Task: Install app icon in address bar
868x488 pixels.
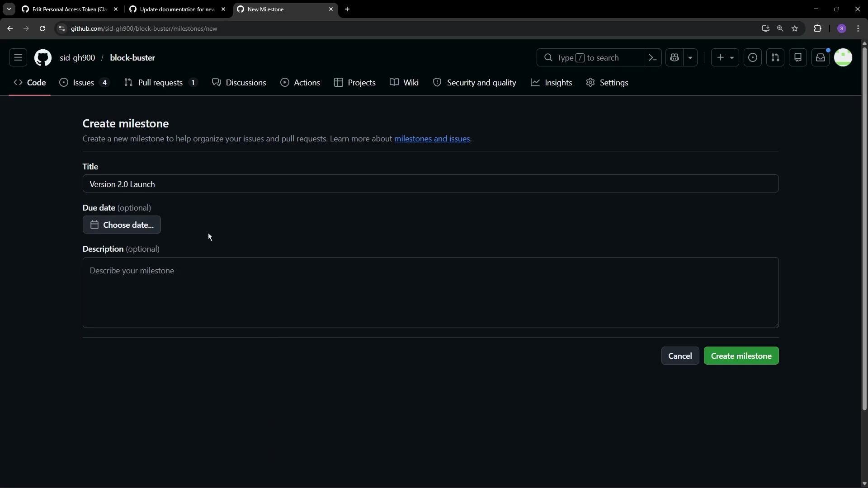Action: [765, 28]
